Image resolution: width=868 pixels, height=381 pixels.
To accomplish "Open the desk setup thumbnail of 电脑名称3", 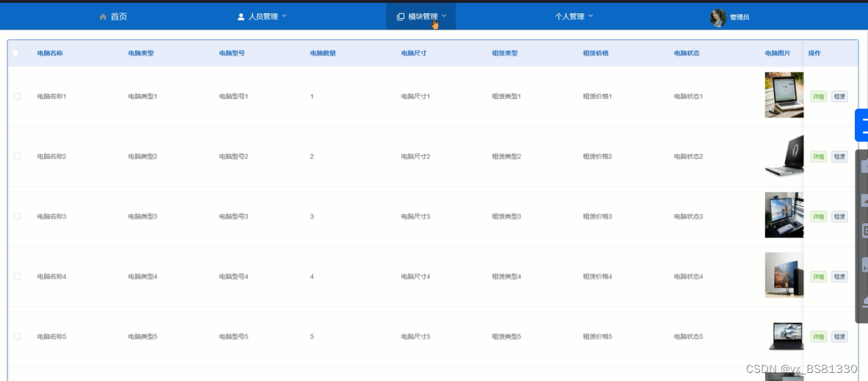I will [784, 215].
